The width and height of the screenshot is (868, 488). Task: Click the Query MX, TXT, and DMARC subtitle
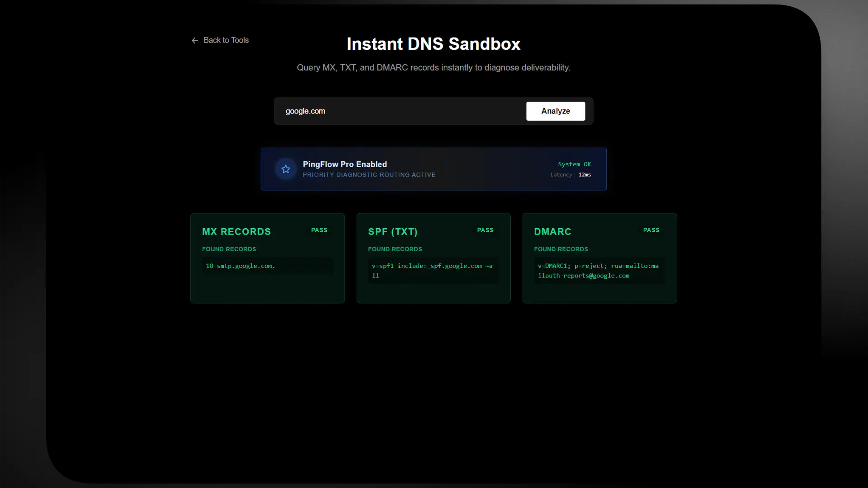434,68
